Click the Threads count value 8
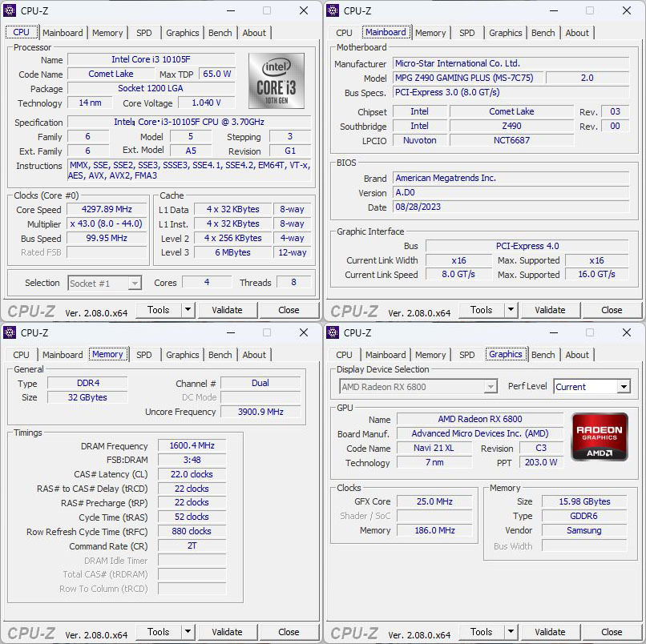The image size is (646, 644). 294,283
